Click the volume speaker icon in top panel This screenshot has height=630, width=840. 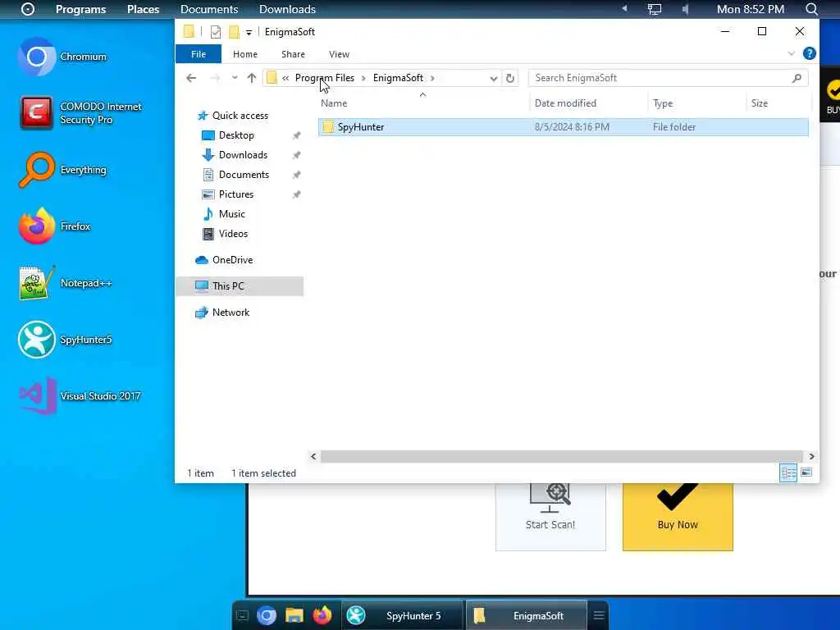click(x=685, y=9)
